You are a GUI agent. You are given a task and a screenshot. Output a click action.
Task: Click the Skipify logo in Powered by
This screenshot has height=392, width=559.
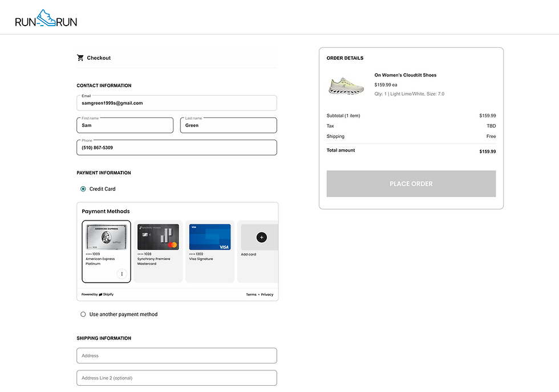coord(106,295)
